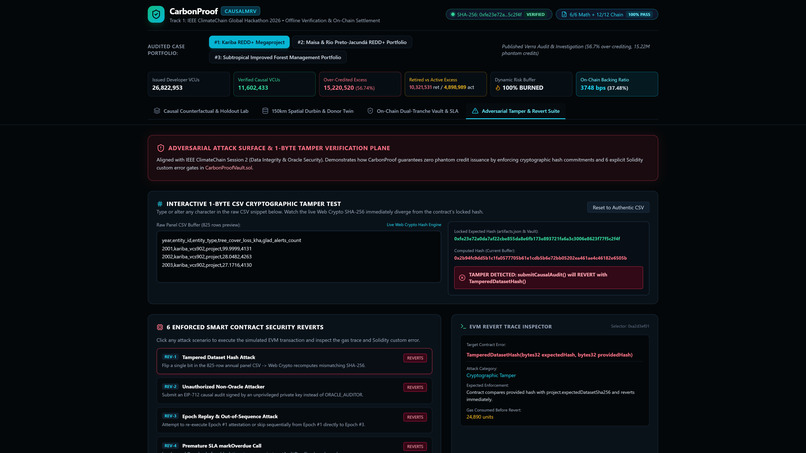This screenshot has height=453, width=806.
Task: Open the 150km Spatial Durbin & Donor Twin tab
Action: [307, 111]
